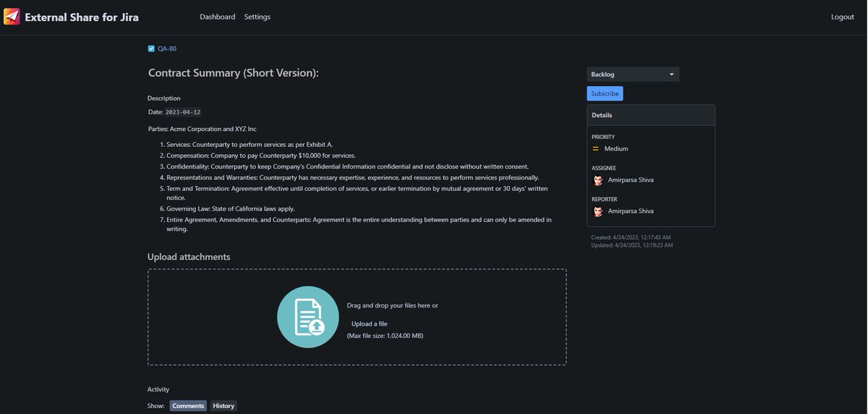868x414 pixels.
Task: Click the Updated timestamp text
Action: coord(632,245)
